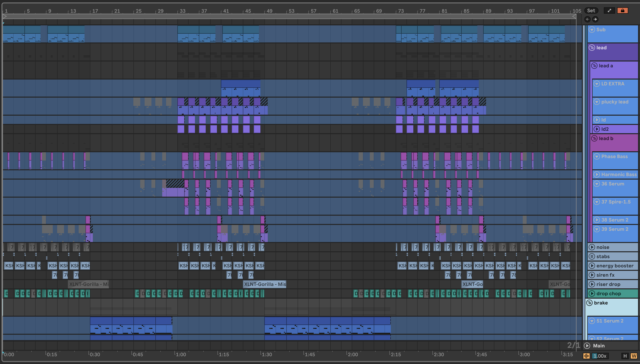Unfold the Main track
The width and height of the screenshot is (640, 364).
click(x=587, y=346)
